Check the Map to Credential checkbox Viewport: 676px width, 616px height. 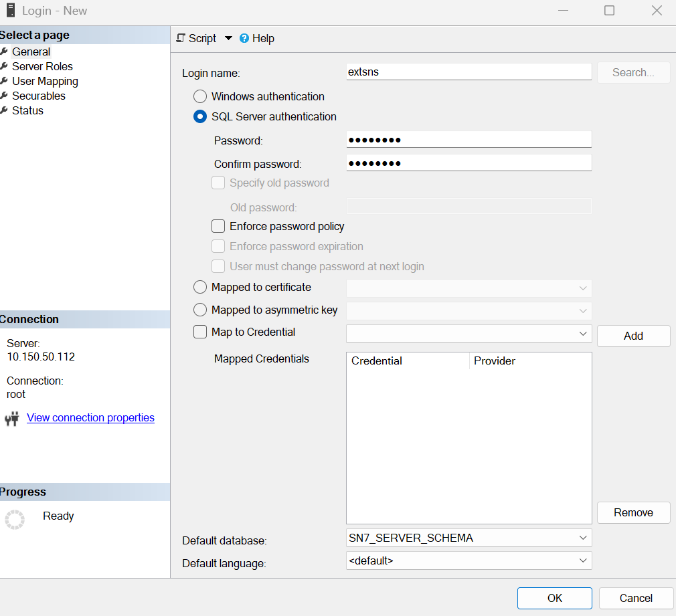click(199, 332)
